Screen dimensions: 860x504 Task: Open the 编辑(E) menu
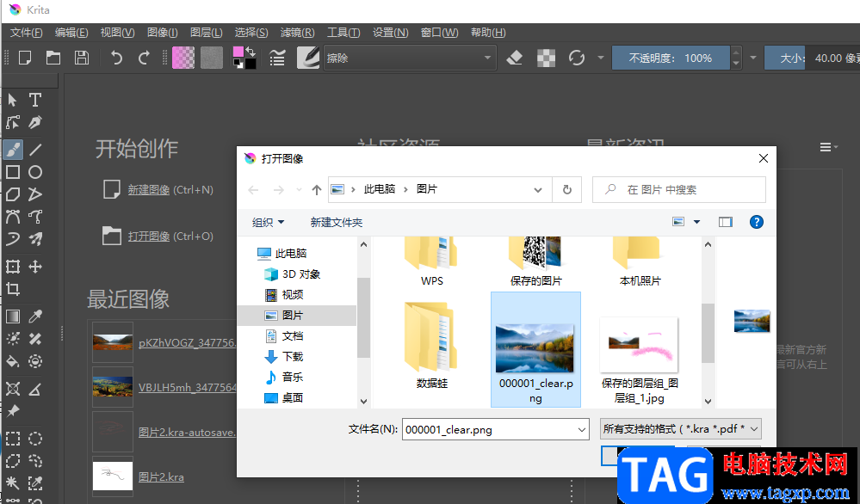[71, 33]
